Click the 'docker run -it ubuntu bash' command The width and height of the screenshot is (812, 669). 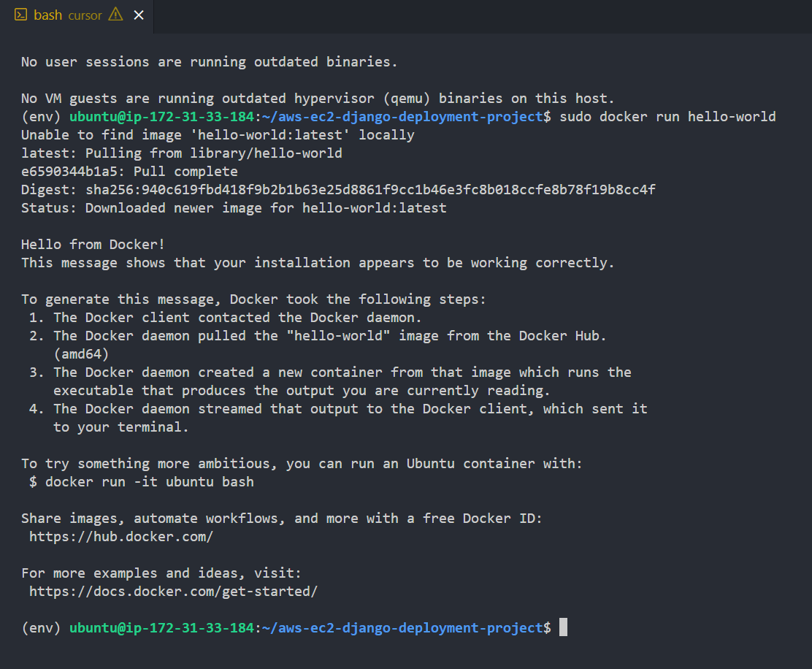[150, 482]
